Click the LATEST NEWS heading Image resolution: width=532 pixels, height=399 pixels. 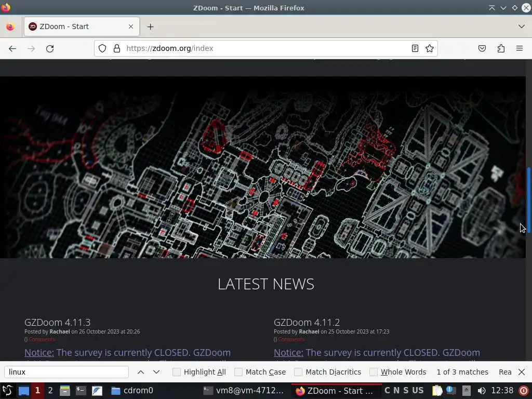[x=266, y=284]
